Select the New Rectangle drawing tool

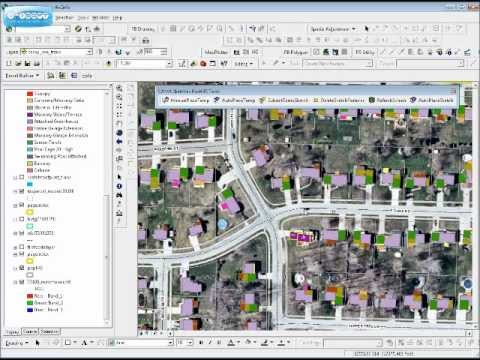click(x=68, y=342)
